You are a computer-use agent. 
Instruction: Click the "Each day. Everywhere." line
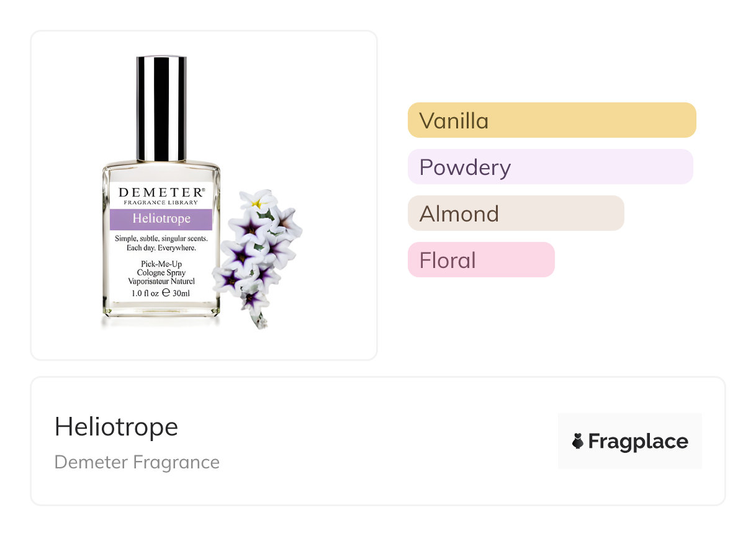161,248
